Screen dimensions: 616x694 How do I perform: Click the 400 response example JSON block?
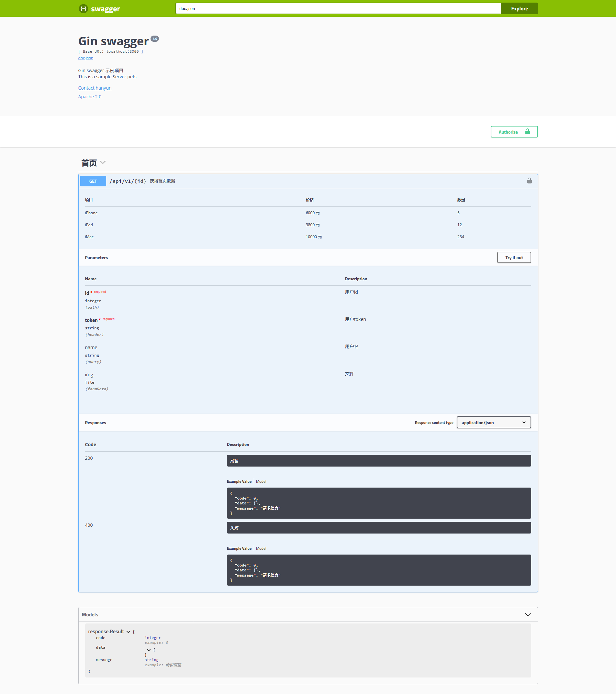tap(379, 570)
